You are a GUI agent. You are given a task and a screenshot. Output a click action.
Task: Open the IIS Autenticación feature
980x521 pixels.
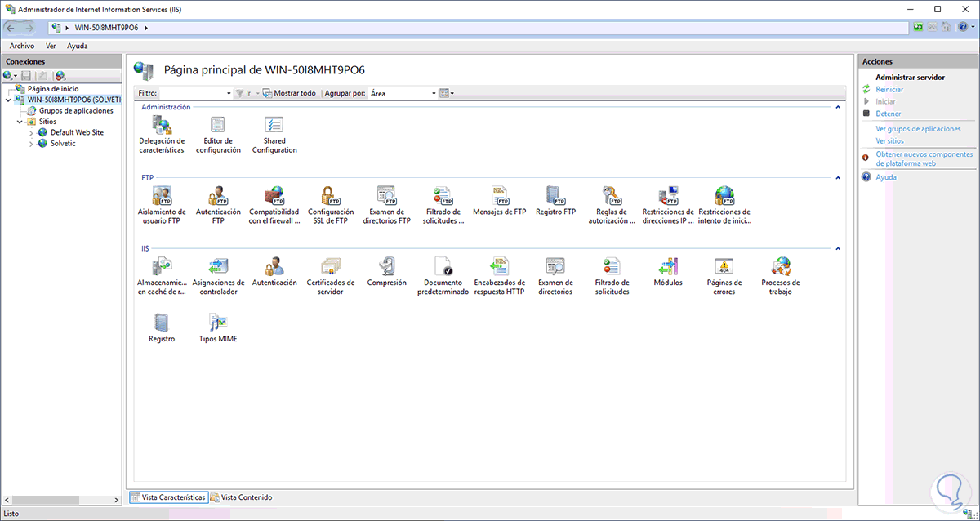pos(274,271)
